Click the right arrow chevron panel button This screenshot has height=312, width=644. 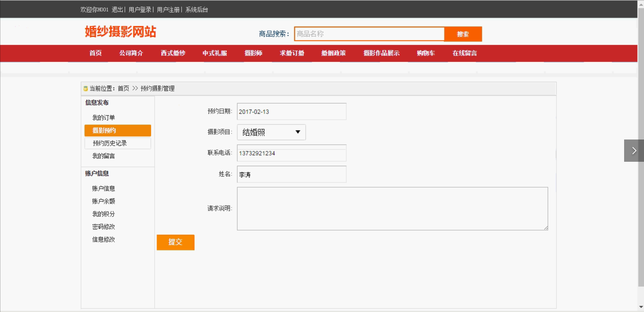click(x=634, y=151)
